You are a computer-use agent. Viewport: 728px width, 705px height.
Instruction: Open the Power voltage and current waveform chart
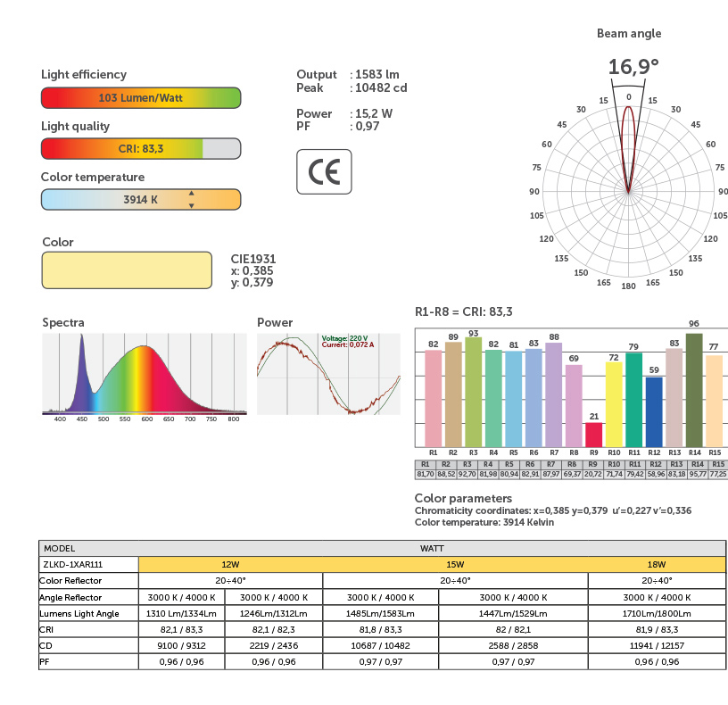[x=328, y=374]
